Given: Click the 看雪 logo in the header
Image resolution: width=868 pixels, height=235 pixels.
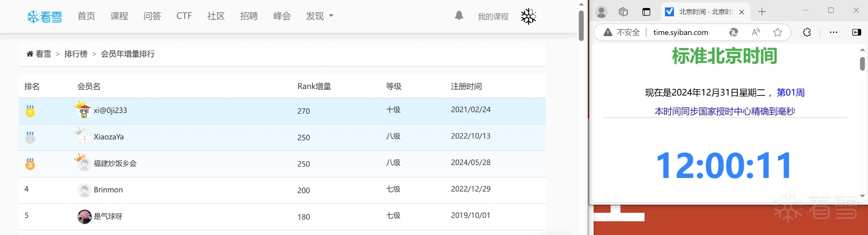Looking at the screenshot, I should 44,17.
